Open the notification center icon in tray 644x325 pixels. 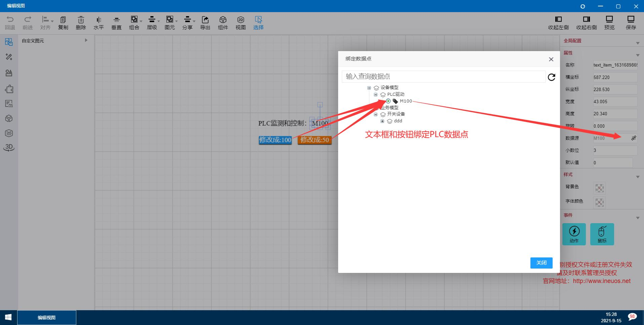(632, 317)
